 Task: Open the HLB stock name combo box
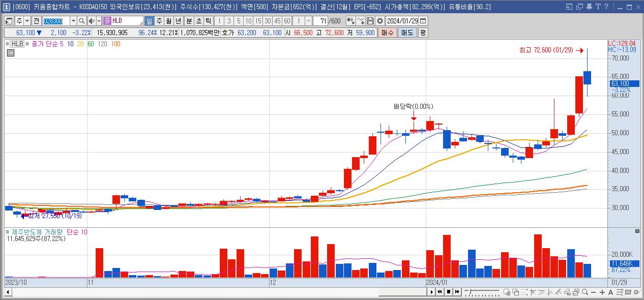click(124, 21)
